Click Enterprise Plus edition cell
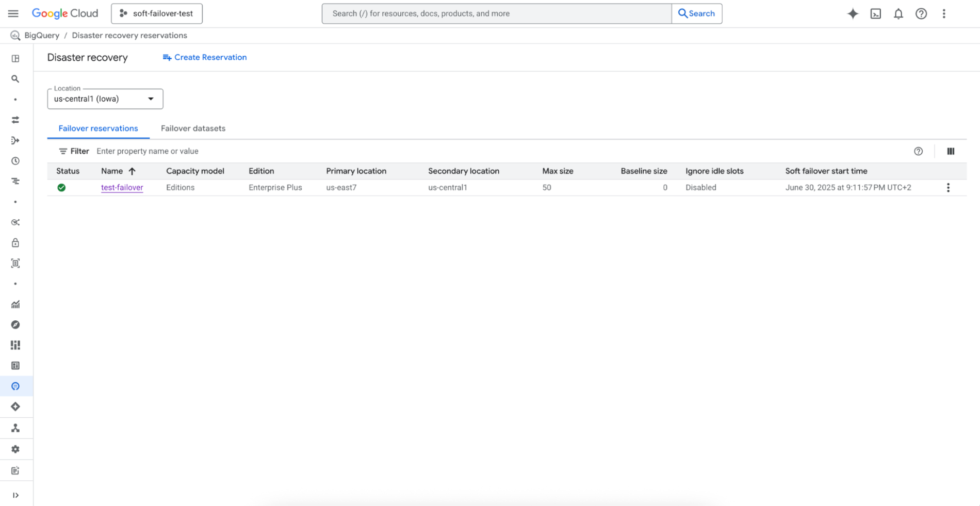Viewport: 980px width, 506px height. click(x=275, y=188)
